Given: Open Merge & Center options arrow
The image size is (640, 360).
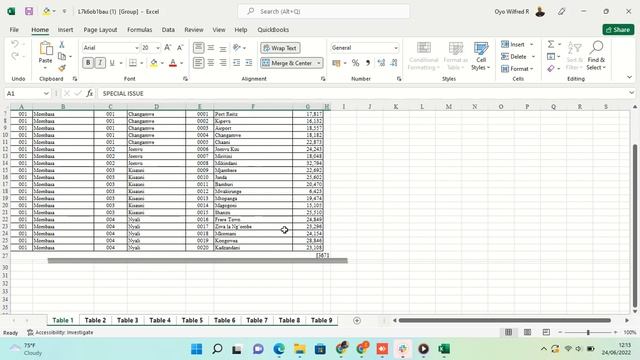Looking at the screenshot, I should 319,63.
